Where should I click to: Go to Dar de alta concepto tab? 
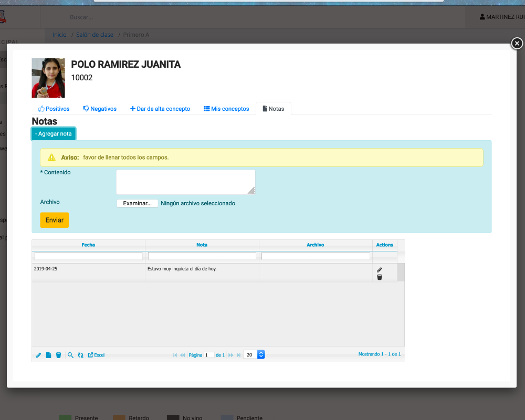160,109
